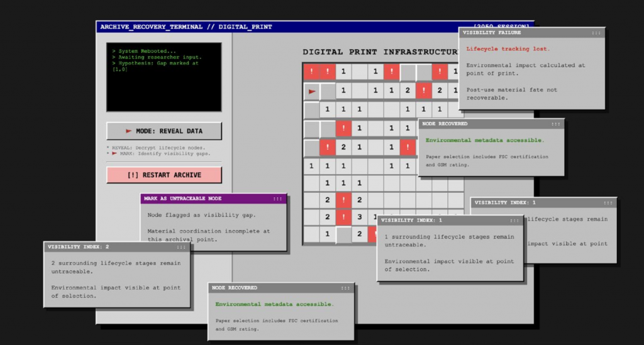The image size is (644, 345).
Task: Click ::: handle on Mark As Untraceable Node popup
Action: pyautogui.click(x=277, y=199)
